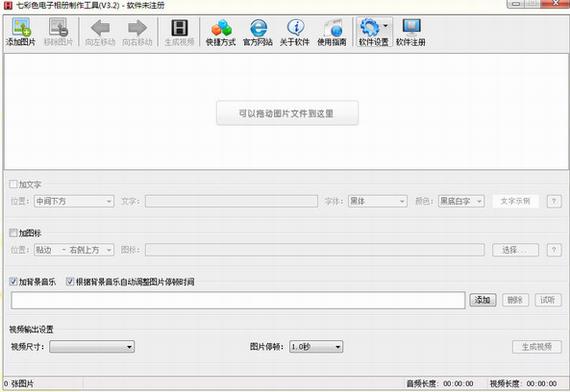Click the 可以拖动图片文件到这里 drop area button
Screen dimensions: 570x392
[287, 113]
